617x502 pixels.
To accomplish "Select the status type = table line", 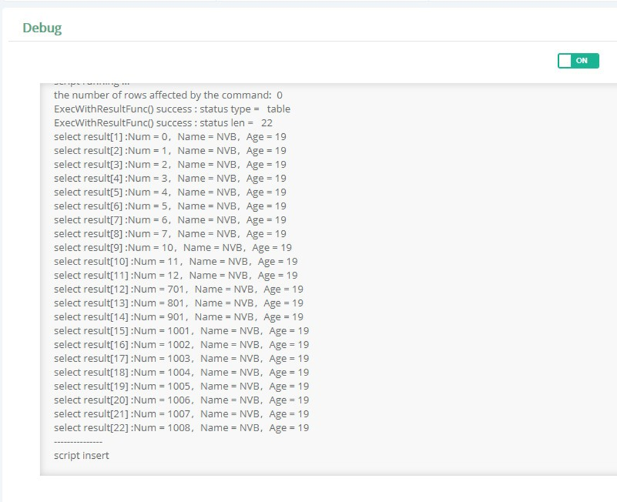I will (x=172, y=108).
